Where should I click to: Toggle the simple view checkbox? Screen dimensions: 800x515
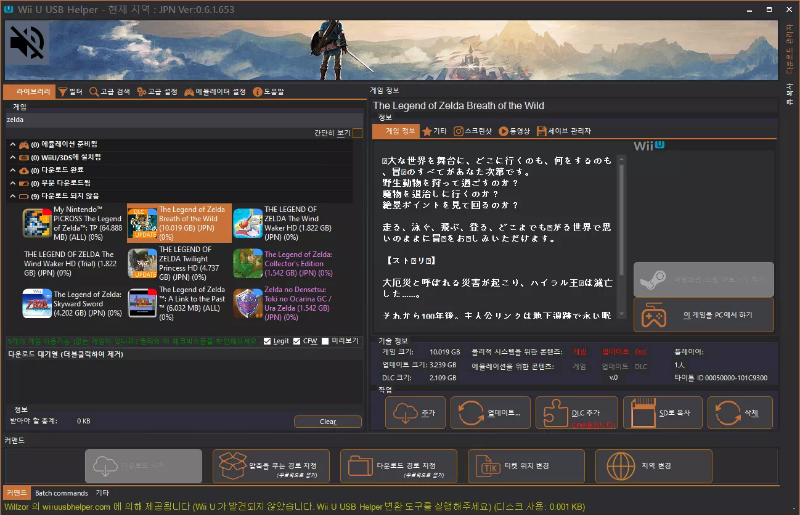(x=358, y=133)
